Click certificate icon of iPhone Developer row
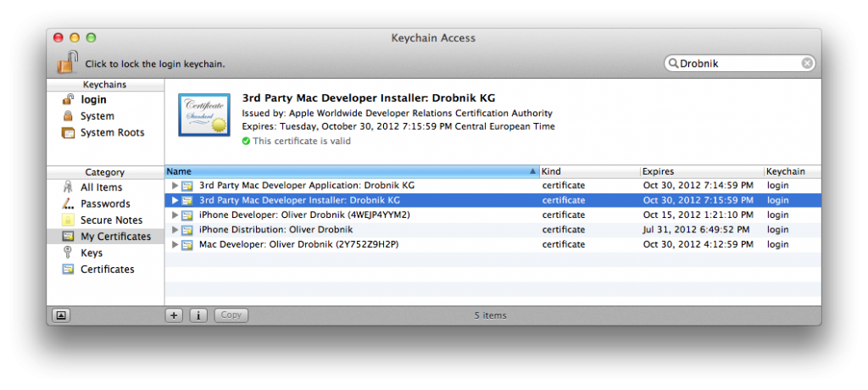 (x=187, y=215)
